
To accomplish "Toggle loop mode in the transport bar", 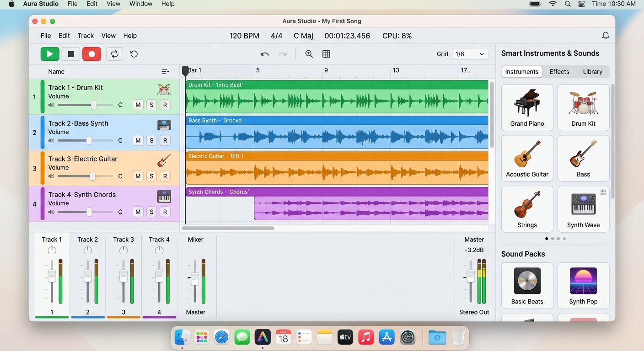I will pos(114,54).
